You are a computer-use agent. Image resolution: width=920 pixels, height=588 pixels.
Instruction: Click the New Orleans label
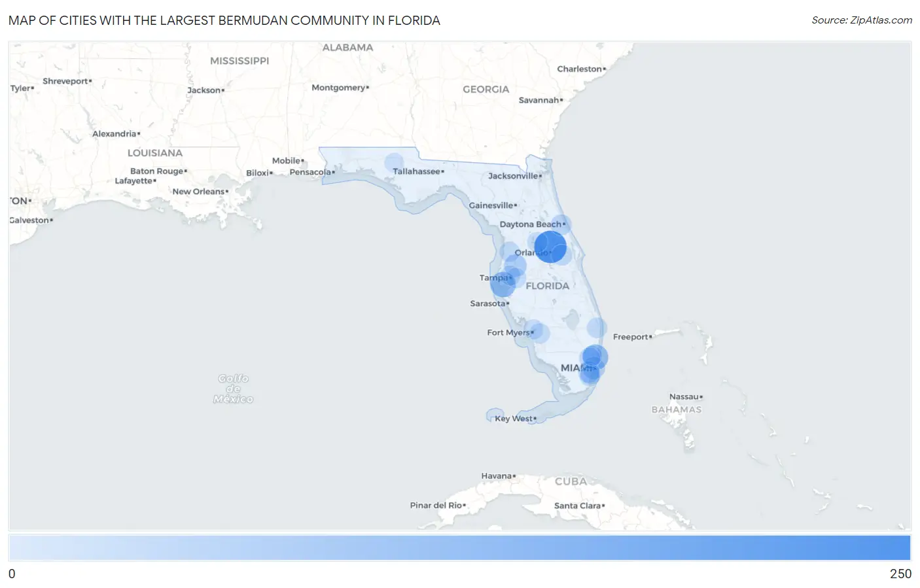pos(198,192)
